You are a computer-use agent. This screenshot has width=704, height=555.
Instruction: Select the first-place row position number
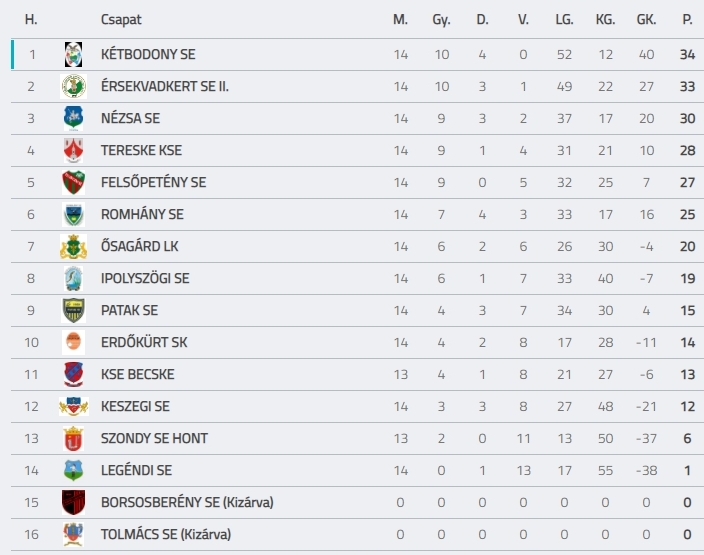click(31, 54)
